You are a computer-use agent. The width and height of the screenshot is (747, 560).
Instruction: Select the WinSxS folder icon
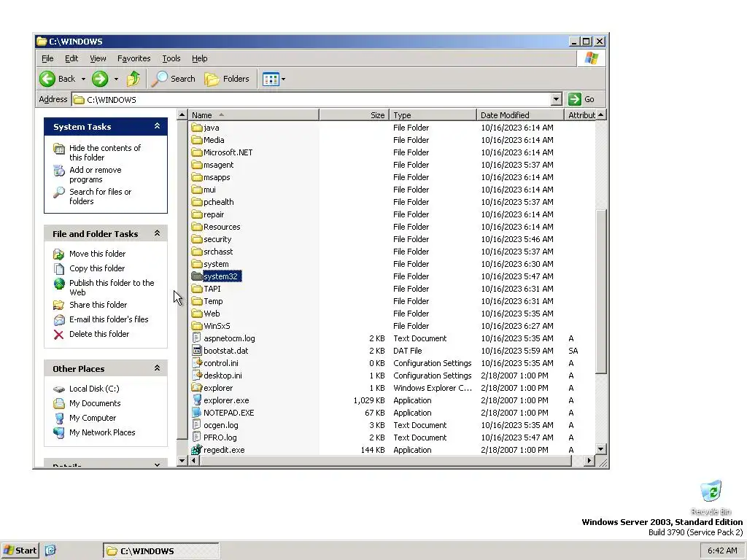197,326
